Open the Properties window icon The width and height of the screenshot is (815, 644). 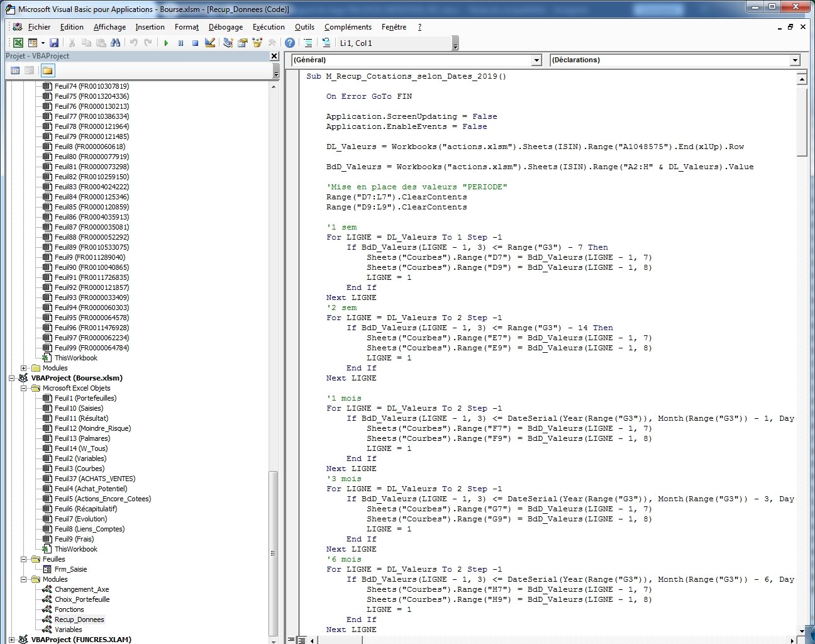pos(242,43)
